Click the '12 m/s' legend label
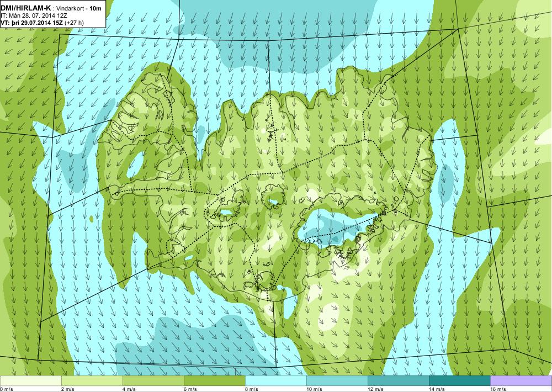The height and width of the screenshot is (392, 552). [375, 389]
